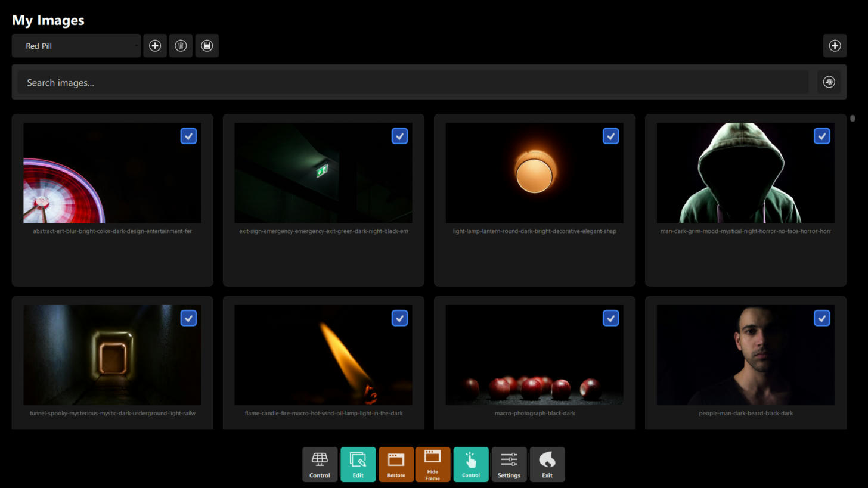Click the Search images input field
Image resolution: width=868 pixels, height=488 pixels.
point(413,82)
